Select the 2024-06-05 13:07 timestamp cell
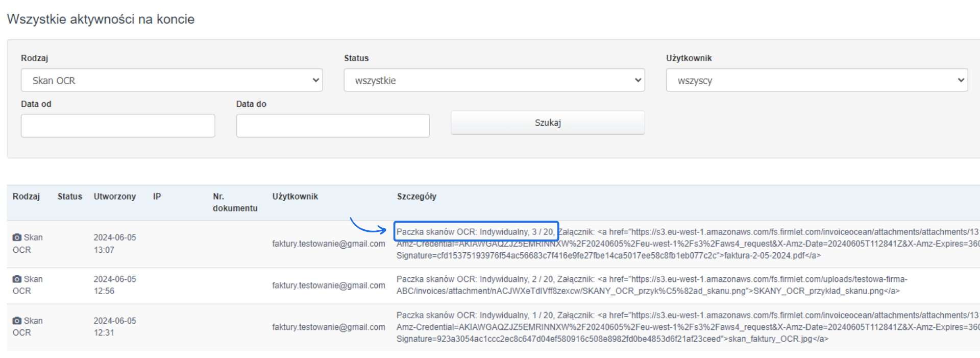The width and height of the screenshot is (980, 358). [x=115, y=244]
